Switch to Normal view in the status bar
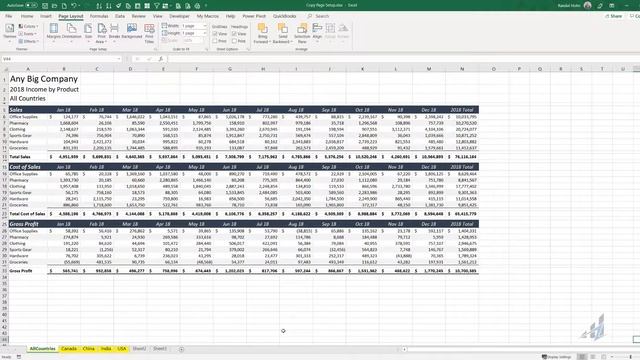 pos(582,357)
